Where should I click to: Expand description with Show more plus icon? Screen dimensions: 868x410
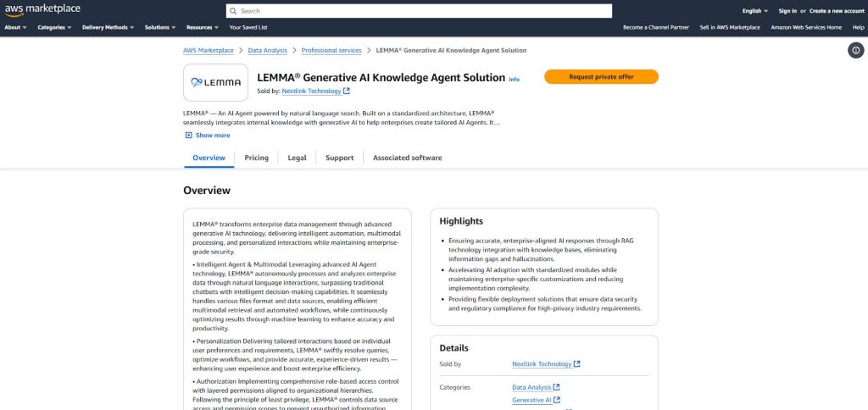point(188,135)
